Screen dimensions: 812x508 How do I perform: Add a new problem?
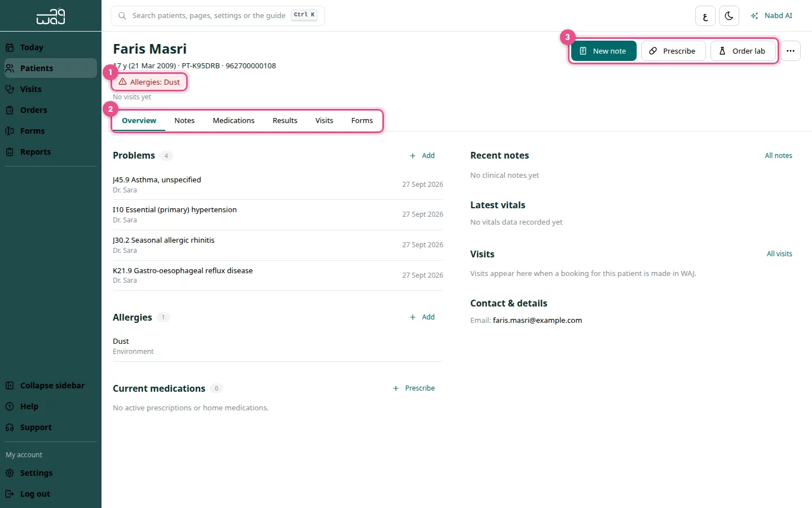[x=422, y=156]
